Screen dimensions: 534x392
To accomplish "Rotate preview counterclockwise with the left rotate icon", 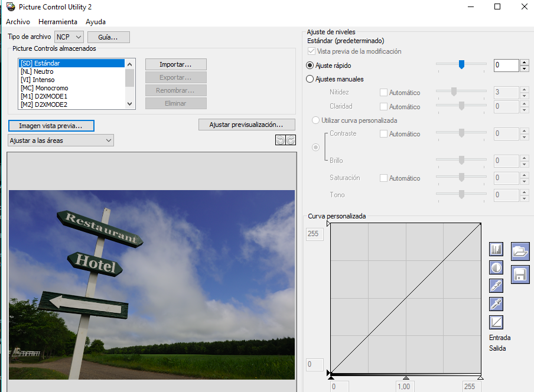I will [x=280, y=140].
